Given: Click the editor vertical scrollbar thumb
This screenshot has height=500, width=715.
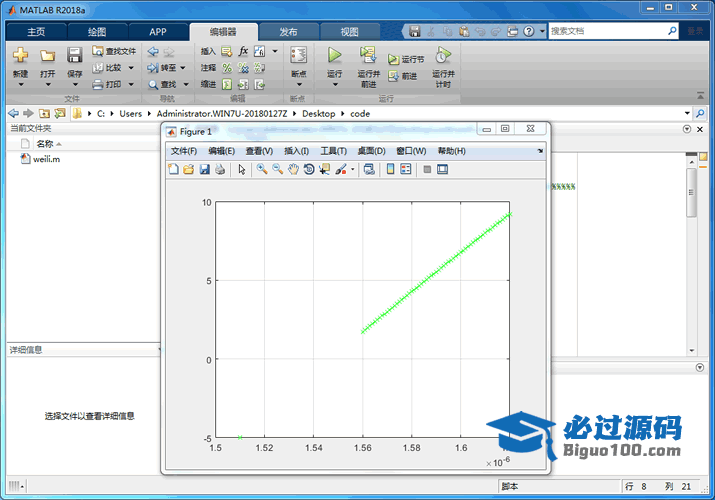Looking at the screenshot, I should point(691,192).
